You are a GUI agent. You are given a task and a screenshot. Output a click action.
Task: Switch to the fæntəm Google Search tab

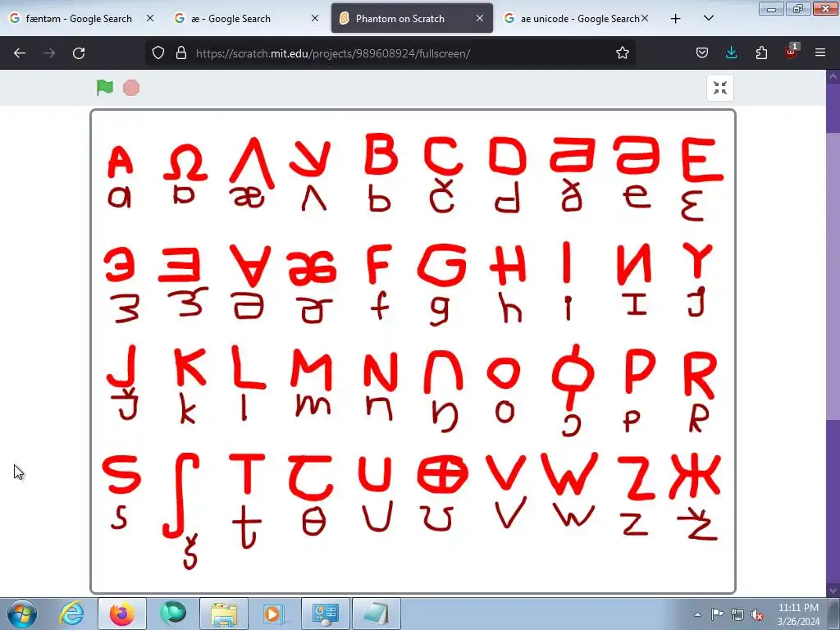pos(79,18)
